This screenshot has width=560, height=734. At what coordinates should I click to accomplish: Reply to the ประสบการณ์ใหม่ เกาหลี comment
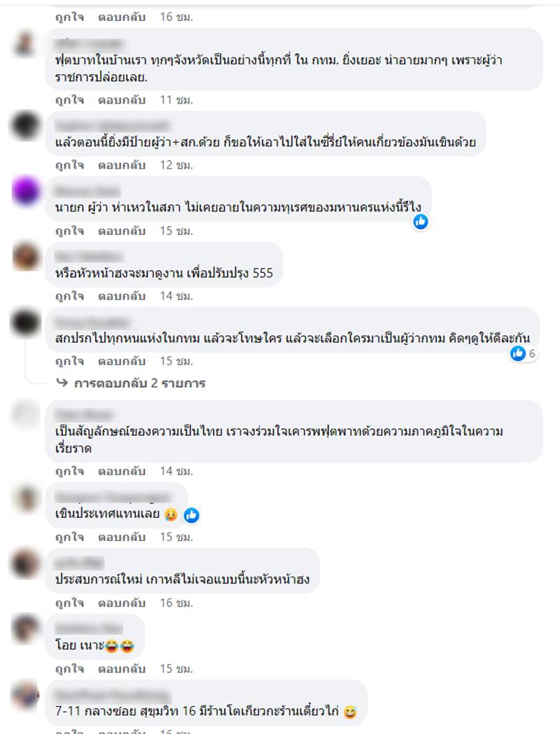[122, 603]
